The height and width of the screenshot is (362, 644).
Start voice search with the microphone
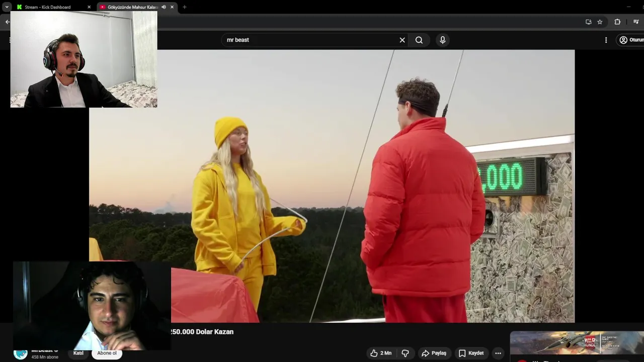442,40
